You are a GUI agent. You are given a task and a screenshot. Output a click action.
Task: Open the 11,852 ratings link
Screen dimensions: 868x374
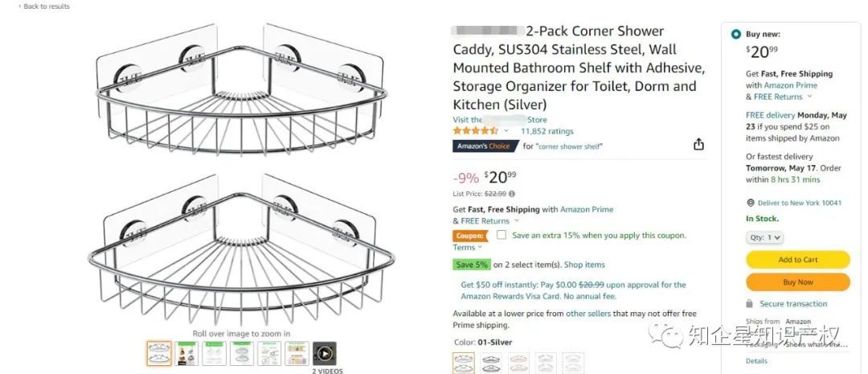547,131
